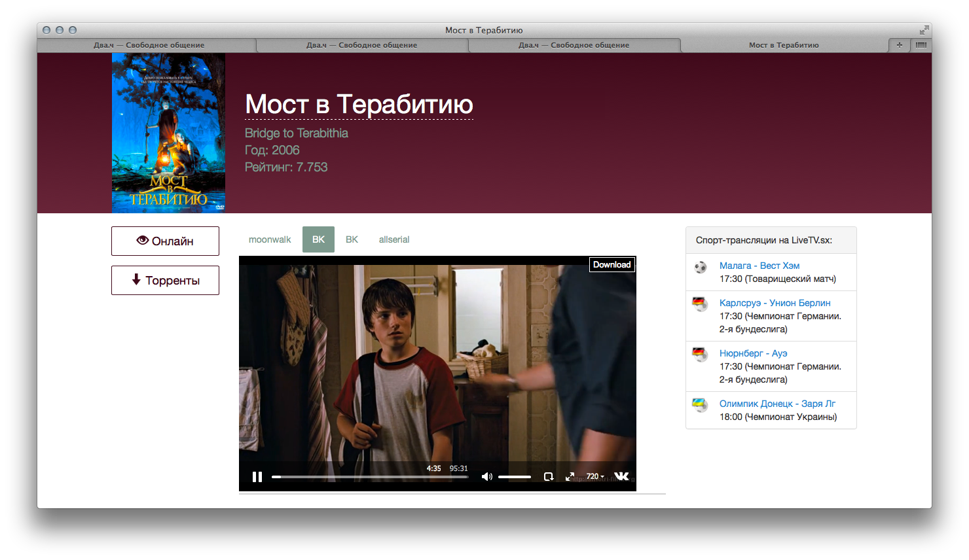Click the Спорт-трансляции на LiveTV.sx heading

pos(764,240)
